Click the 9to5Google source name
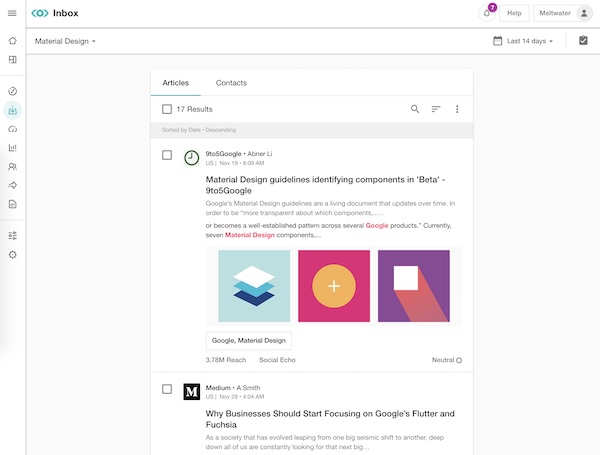The width and height of the screenshot is (600, 455). (223, 154)
